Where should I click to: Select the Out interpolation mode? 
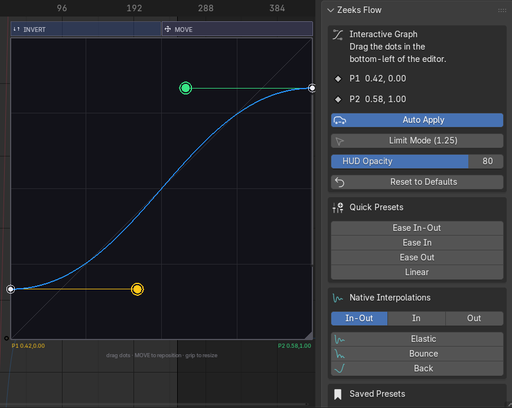[x=474, y=318]
